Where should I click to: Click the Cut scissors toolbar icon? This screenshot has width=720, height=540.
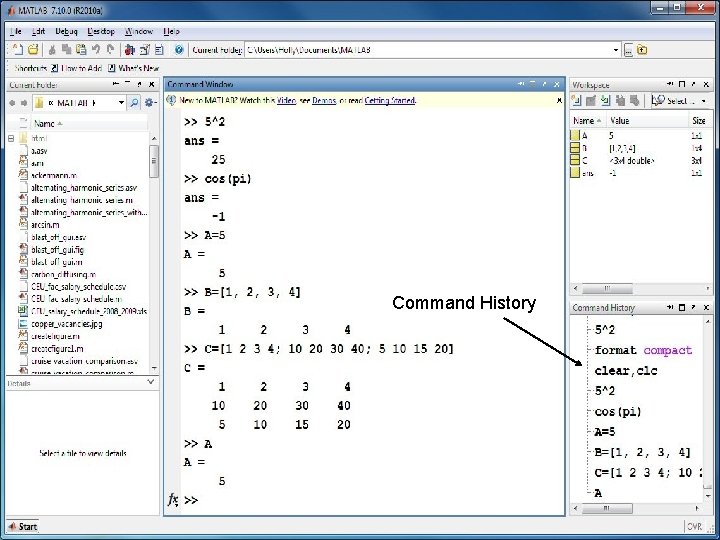pyautogui.click(x=52, y=50)
